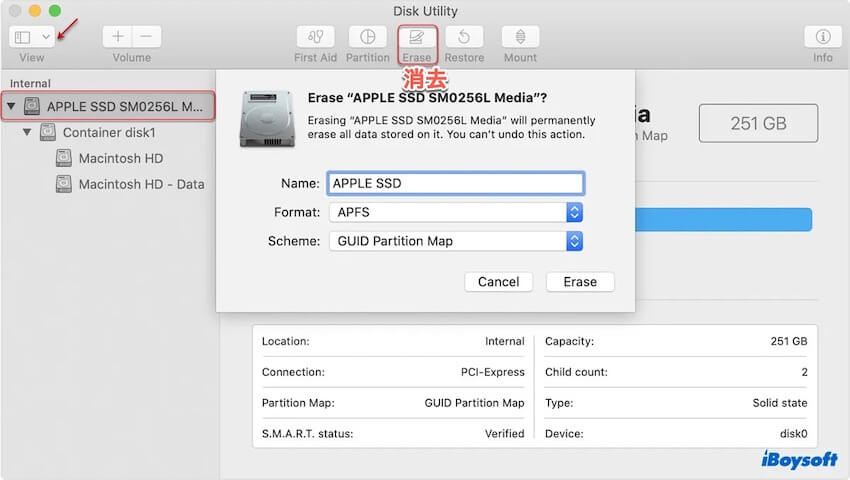Select the Erase toolbar icon

[416, 37]
